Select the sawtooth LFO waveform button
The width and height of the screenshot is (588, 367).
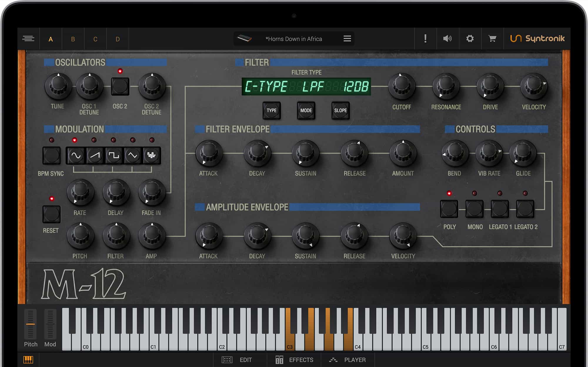[95, 155]
